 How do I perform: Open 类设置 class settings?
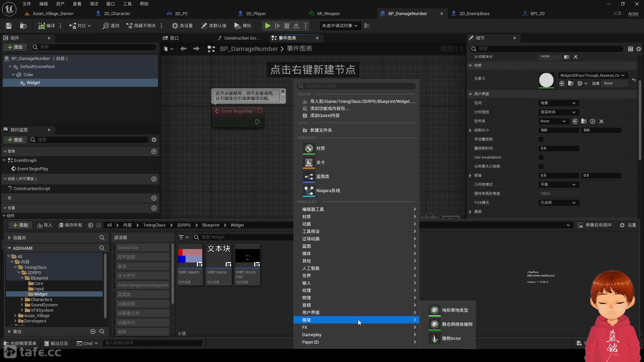tap(182, 26)
